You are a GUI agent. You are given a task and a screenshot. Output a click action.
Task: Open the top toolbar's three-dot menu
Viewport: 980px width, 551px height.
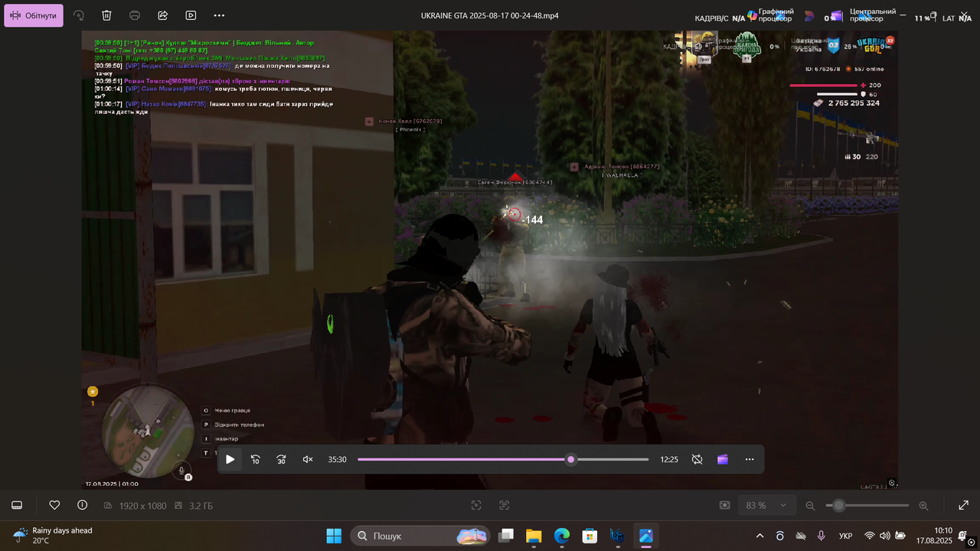[x=219, y=15]
